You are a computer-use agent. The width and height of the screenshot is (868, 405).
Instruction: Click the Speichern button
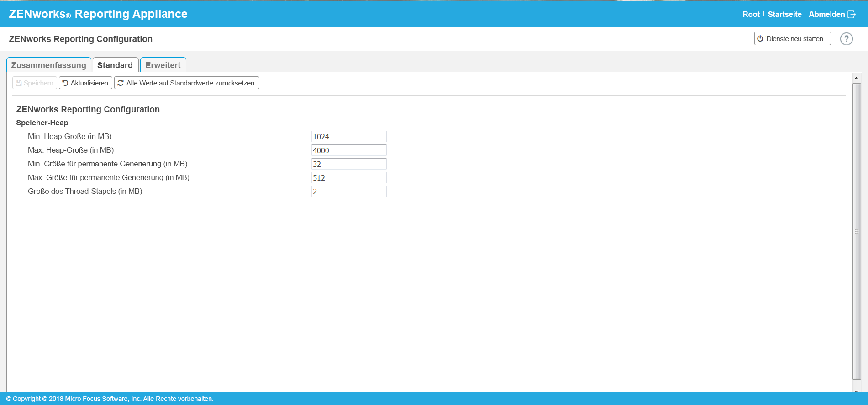point(35,83)
